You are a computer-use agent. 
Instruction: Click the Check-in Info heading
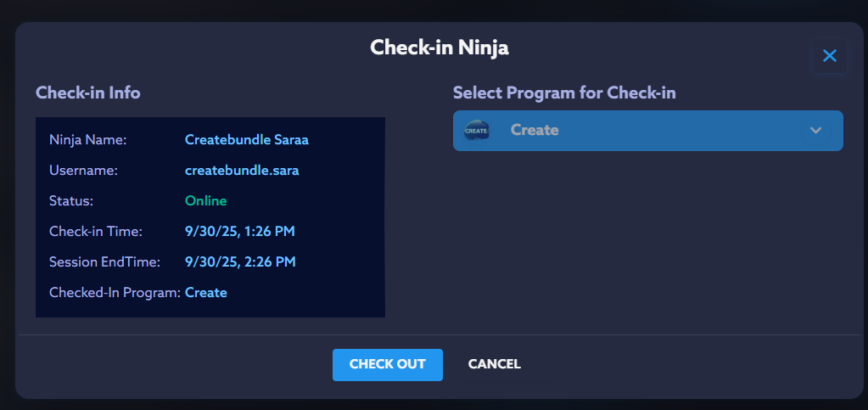point(88,93)
